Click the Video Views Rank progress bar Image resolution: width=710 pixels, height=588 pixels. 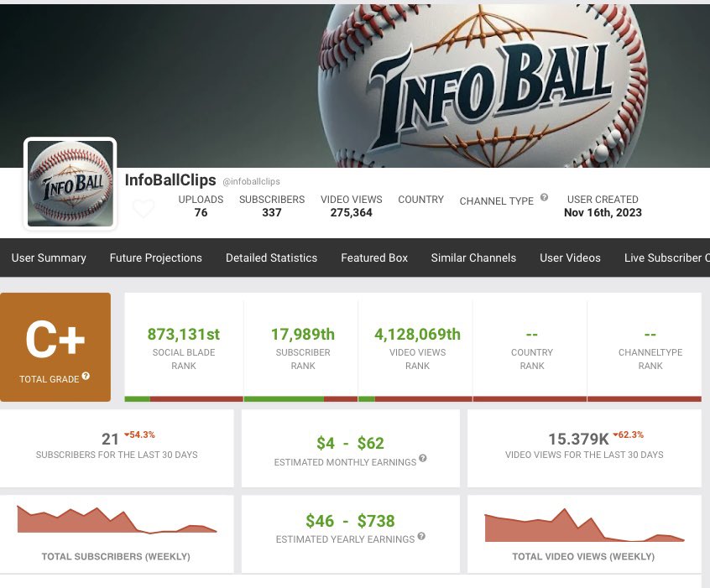tap(415, 398)
